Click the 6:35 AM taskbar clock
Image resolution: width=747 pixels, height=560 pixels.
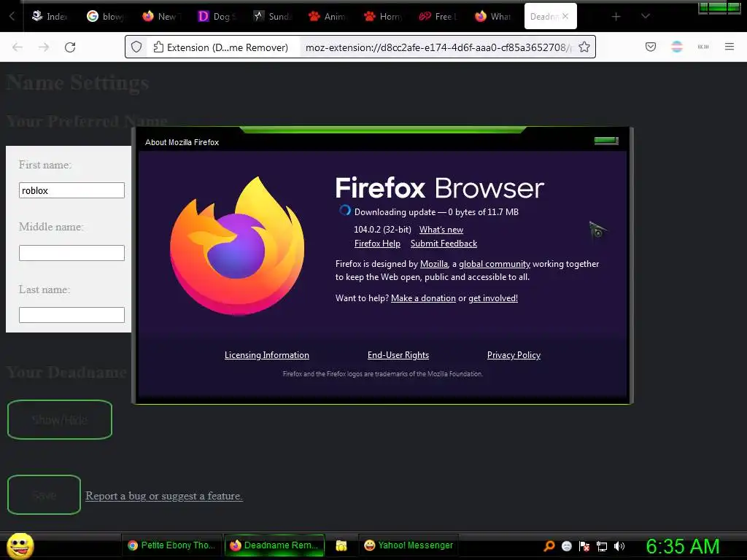(x=683, y=546)
